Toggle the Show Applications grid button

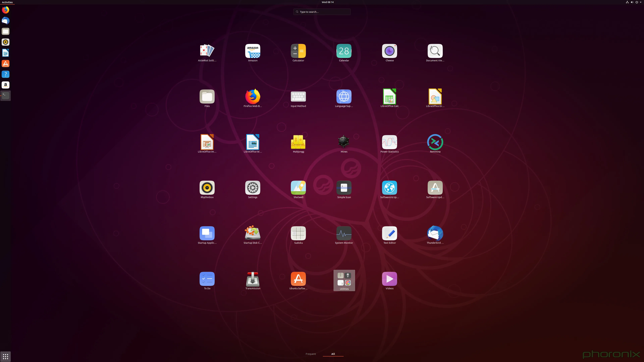pos(6,356)
